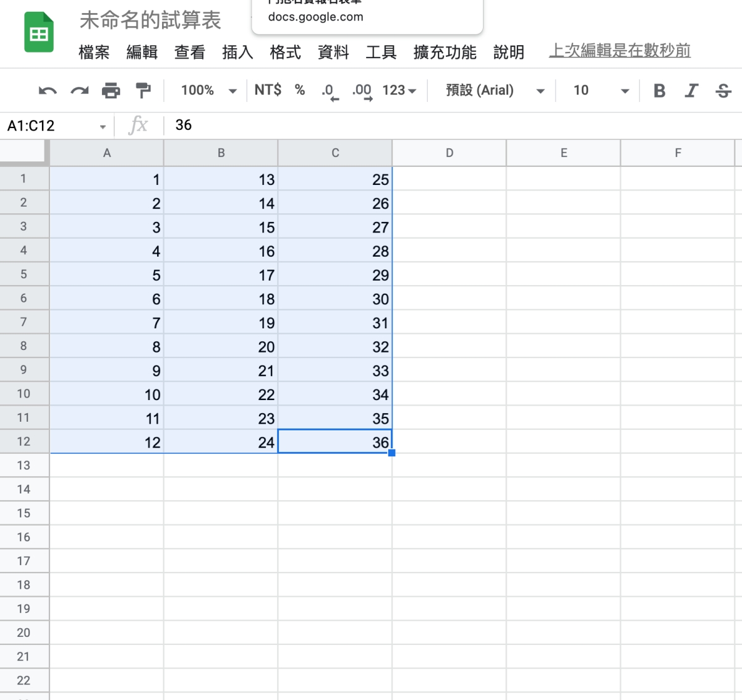
Task: Click the formula bar showing 36
Action: (451, 126)
